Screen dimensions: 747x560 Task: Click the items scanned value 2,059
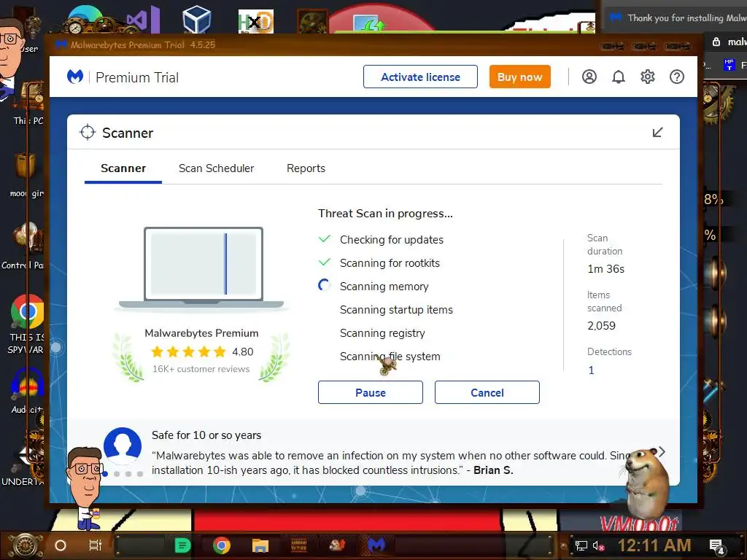point(601,326)
